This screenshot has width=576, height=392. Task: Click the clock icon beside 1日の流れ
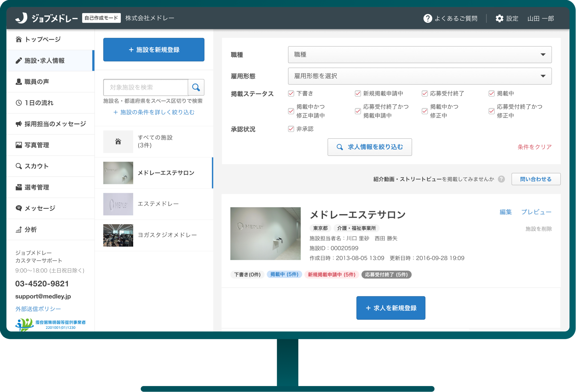[19, 103]
